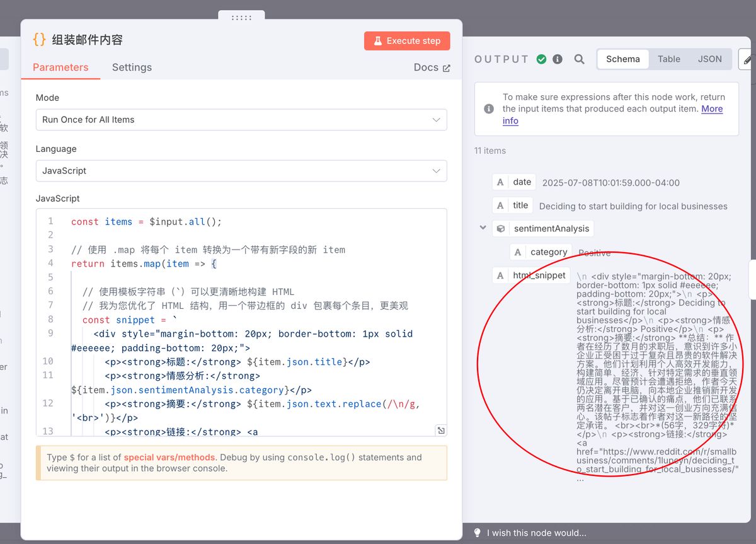Click the flask icon inside Execute step button
This screenshot has height=544, width=756.
pos(377,40)
